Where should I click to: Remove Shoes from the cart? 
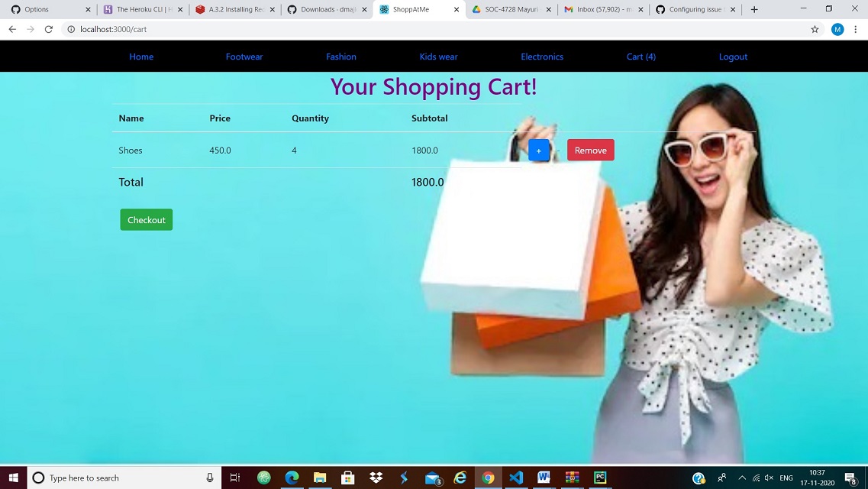coord(590,150)
